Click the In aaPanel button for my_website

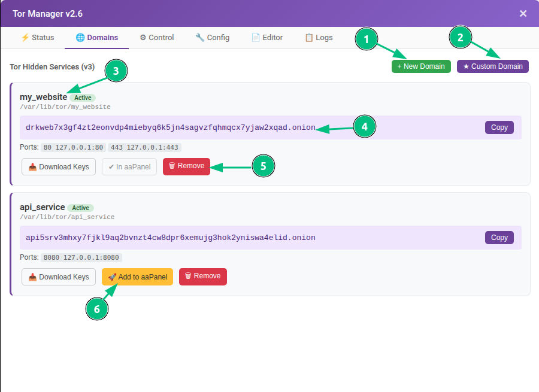click(129, 166)
